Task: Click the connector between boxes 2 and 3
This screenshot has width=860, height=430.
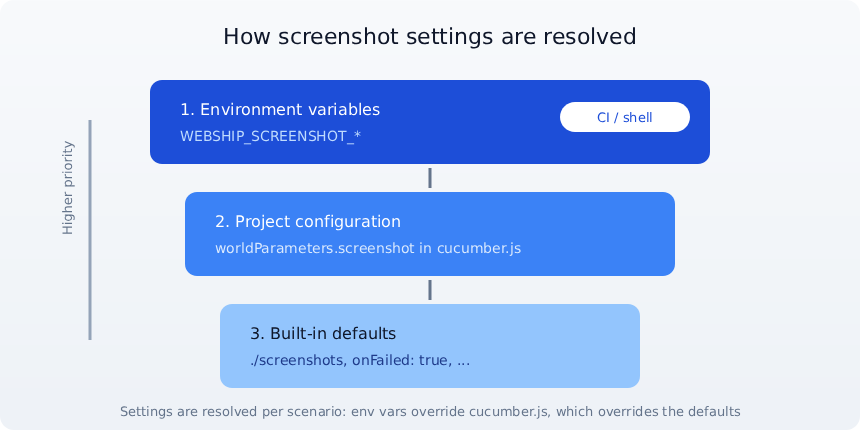Action: [430, 290]
